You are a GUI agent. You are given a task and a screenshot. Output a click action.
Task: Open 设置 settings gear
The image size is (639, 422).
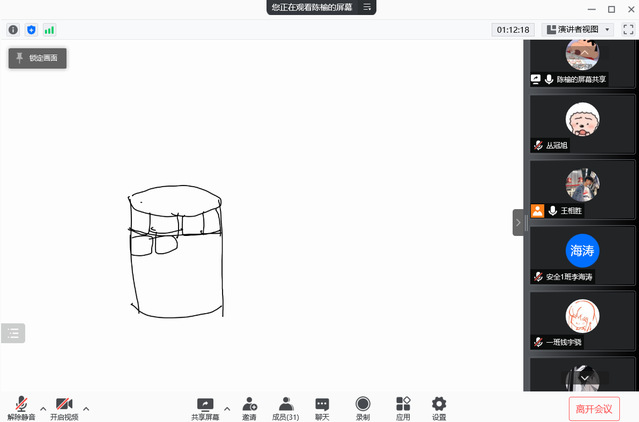click(439, 405)
